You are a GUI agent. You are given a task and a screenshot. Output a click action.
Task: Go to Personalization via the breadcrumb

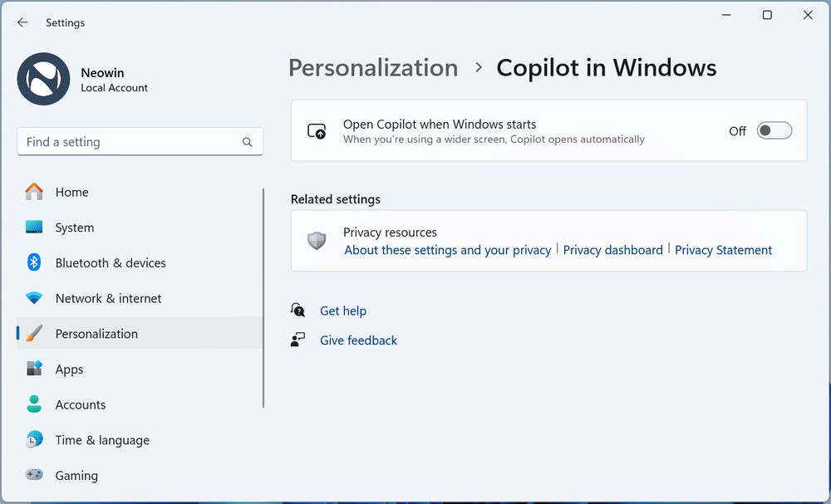point(373,68)
